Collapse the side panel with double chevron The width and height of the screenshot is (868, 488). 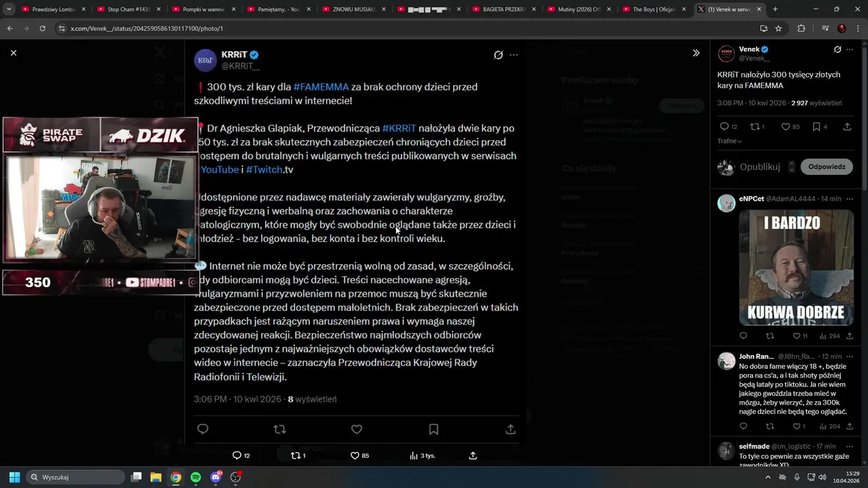[696, 53]
